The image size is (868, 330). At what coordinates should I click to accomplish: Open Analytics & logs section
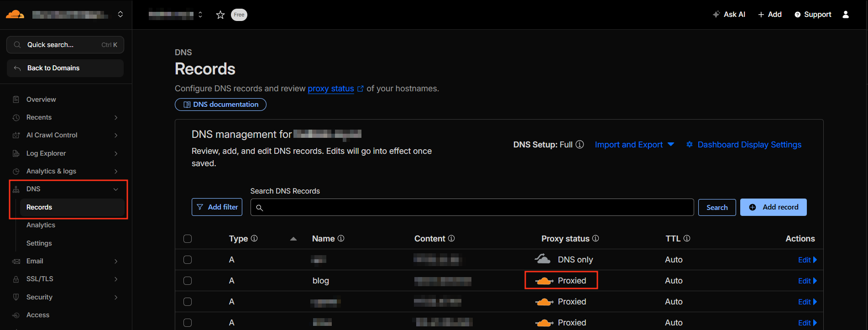tap(51, 171)
